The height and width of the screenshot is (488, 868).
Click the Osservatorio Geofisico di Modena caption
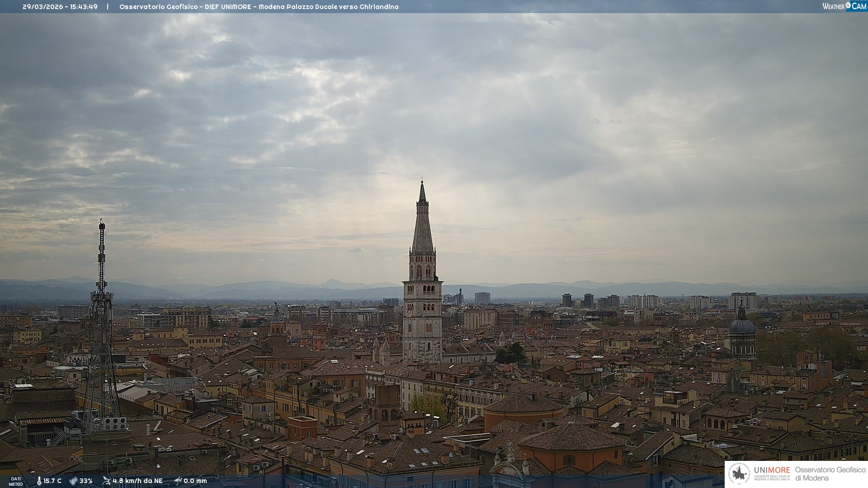tap(830, 474)
